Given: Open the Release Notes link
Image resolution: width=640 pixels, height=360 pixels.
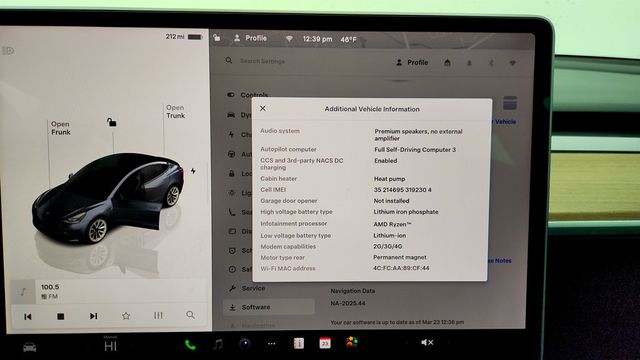Looking at the screenshot, I should pyautogui.click(x=500, y=260).
